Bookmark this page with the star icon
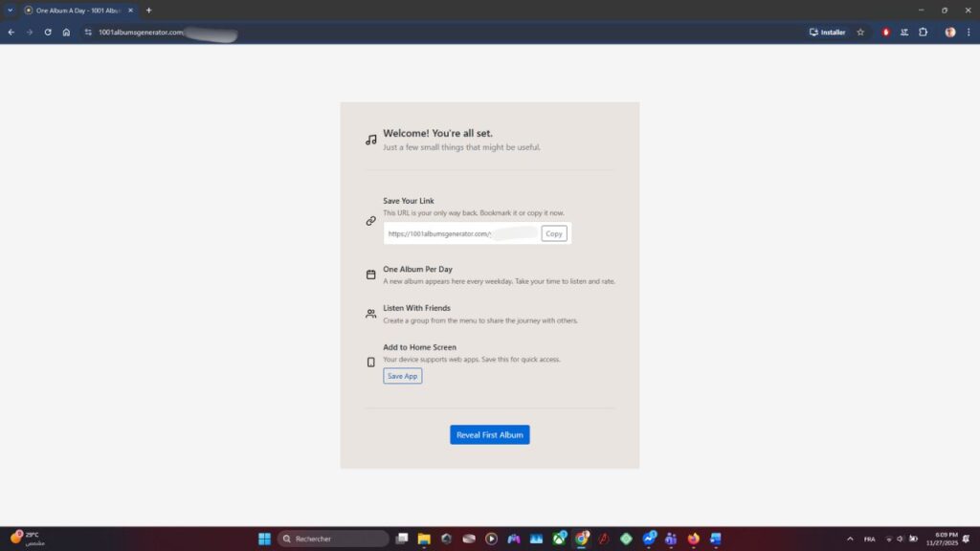This screenshot has height=551, width=980. (860, 32)
